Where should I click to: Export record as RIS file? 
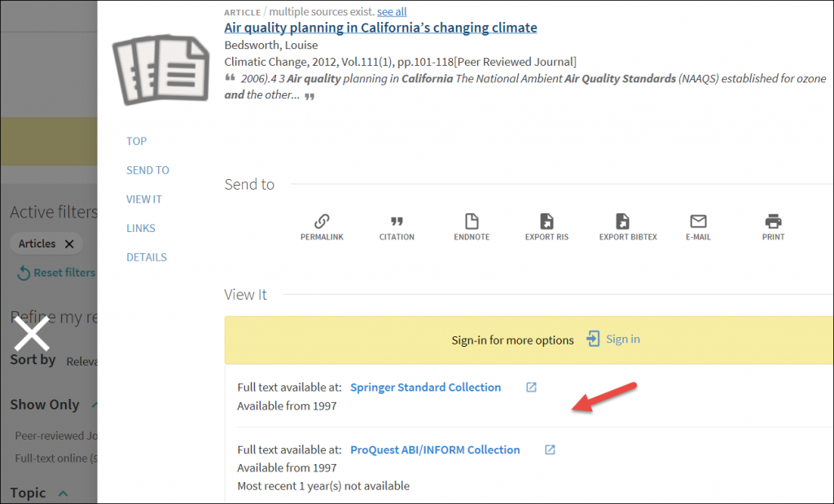[x=546, y=226]
